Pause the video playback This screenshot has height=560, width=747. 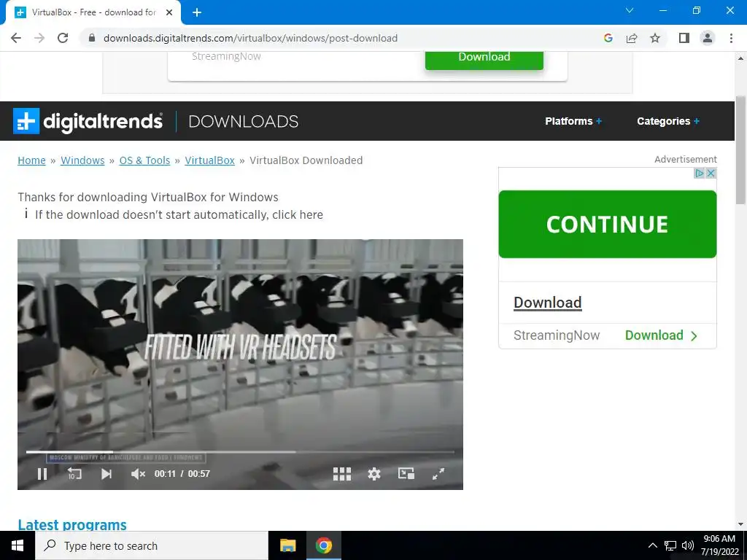tap(42, 474)
